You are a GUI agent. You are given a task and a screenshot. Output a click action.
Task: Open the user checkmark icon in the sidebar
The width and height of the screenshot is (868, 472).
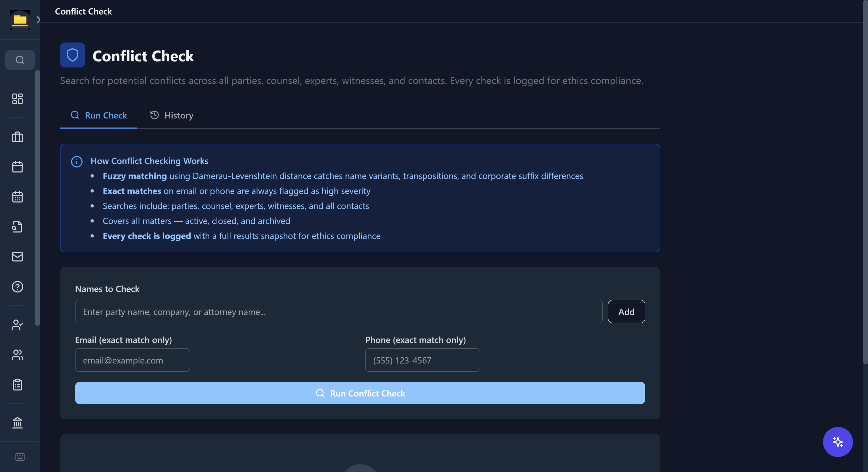tap(18, 324)
